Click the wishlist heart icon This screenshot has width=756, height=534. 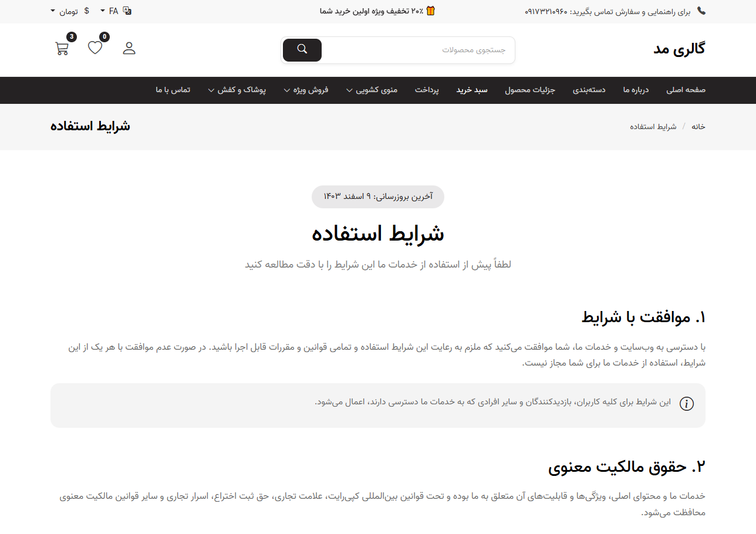95,48
